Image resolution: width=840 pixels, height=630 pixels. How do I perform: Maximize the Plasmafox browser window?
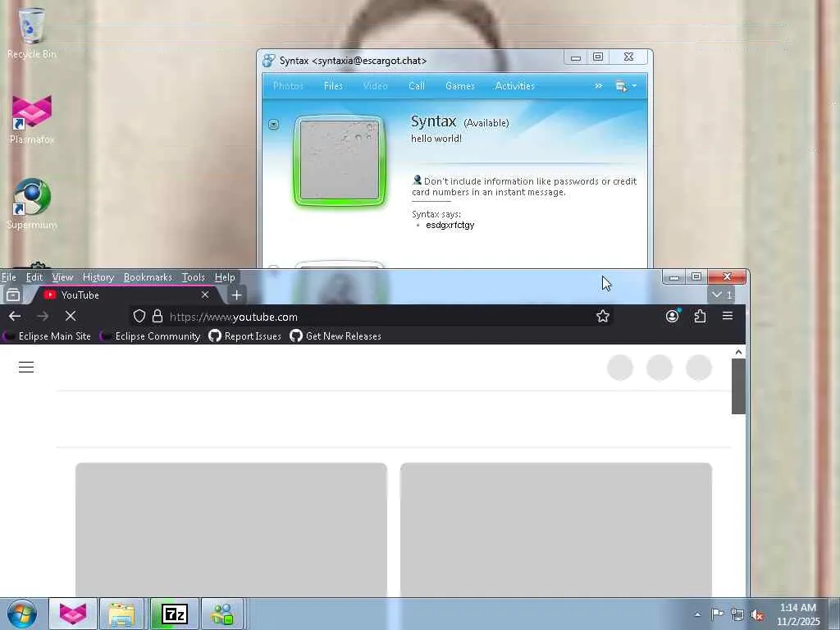pyautogui.click(x=696, y=276)
